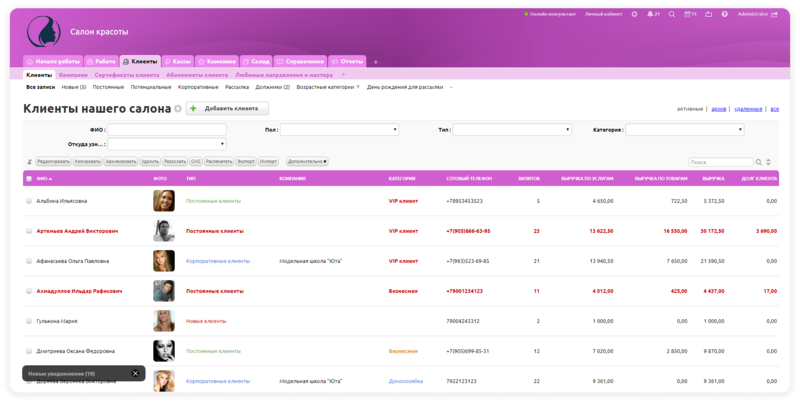Viewport: 800px width, 404px height.
Task: Open the notifications bell in top bar
Action: (x=650, y=14)
